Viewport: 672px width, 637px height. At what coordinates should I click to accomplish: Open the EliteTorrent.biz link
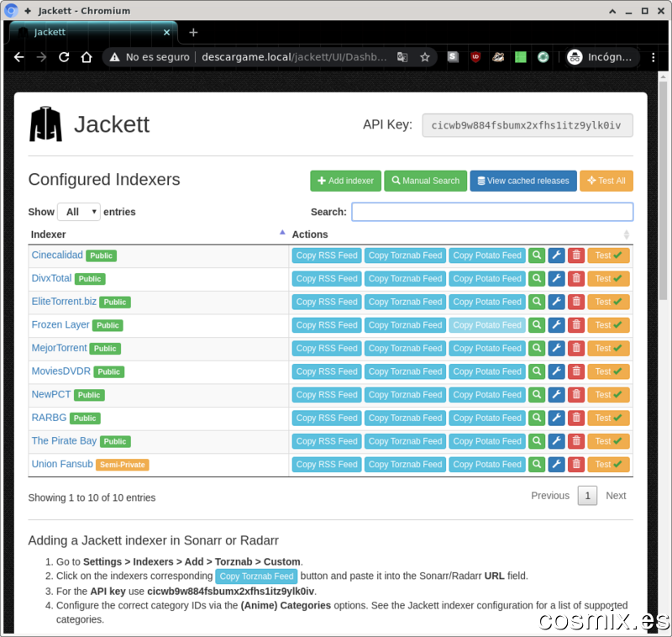64,302
